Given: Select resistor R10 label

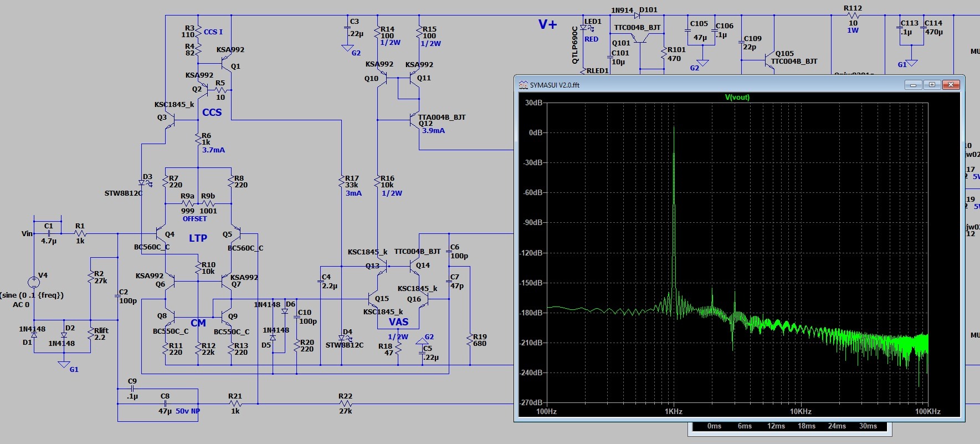Looking at the screenshot, I should coord(208,264).
